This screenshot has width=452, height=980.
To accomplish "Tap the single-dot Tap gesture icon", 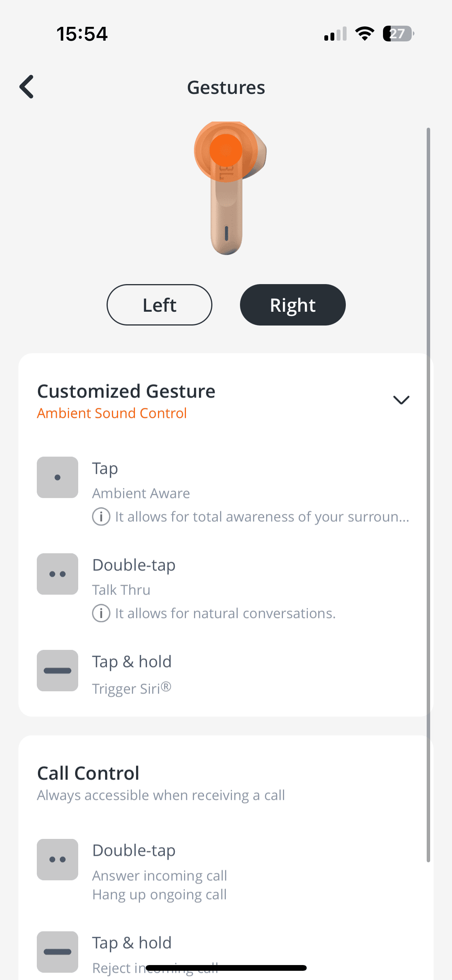I will 58,477.
